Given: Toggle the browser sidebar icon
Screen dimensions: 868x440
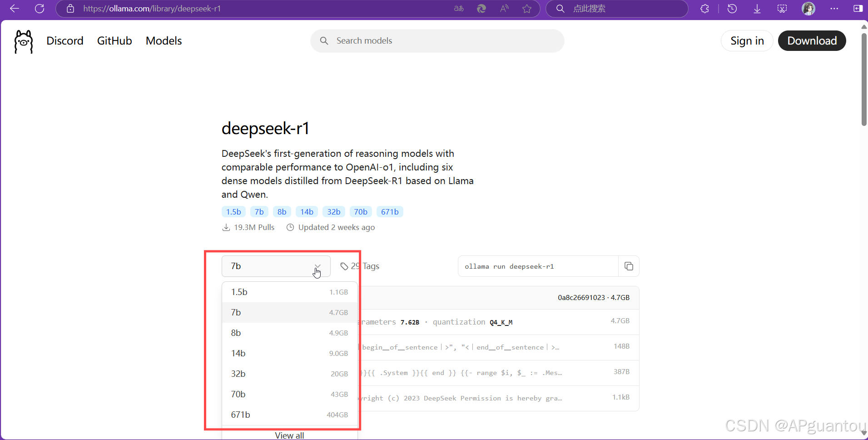Looking at the screenshot, I should (x=858, y=9).
